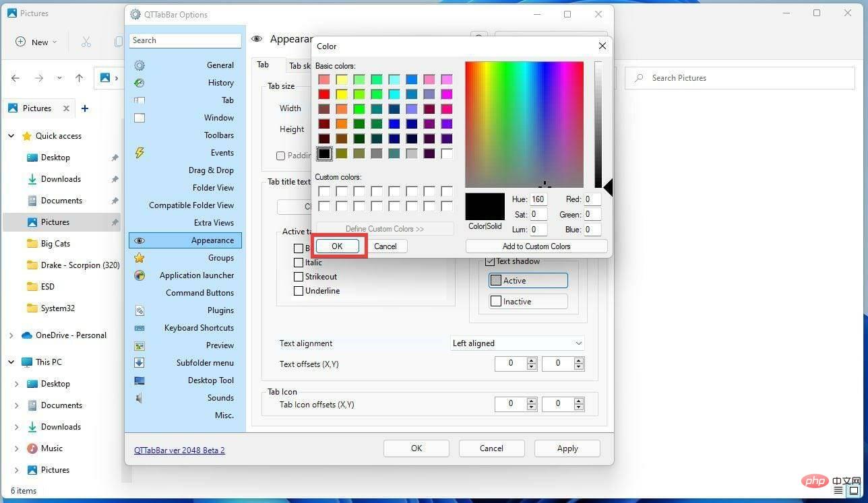The width and height of the screenshot is (868, 503).
Task: Open the Command Buttons options page
Action: click(199, 293)
